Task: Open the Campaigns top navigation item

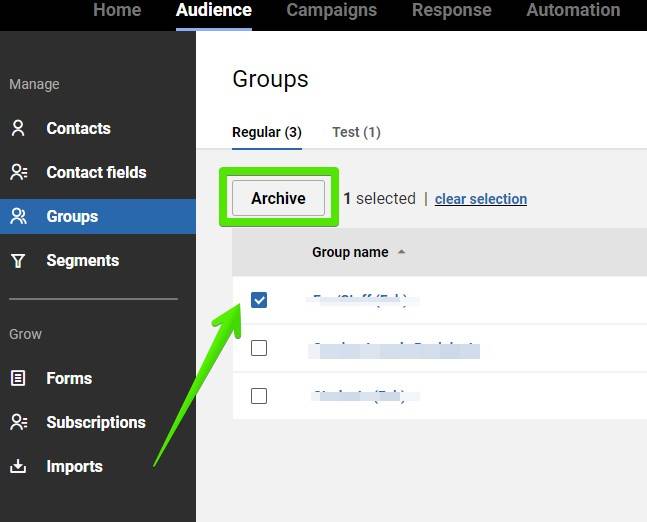Action: tap(331, 11)
